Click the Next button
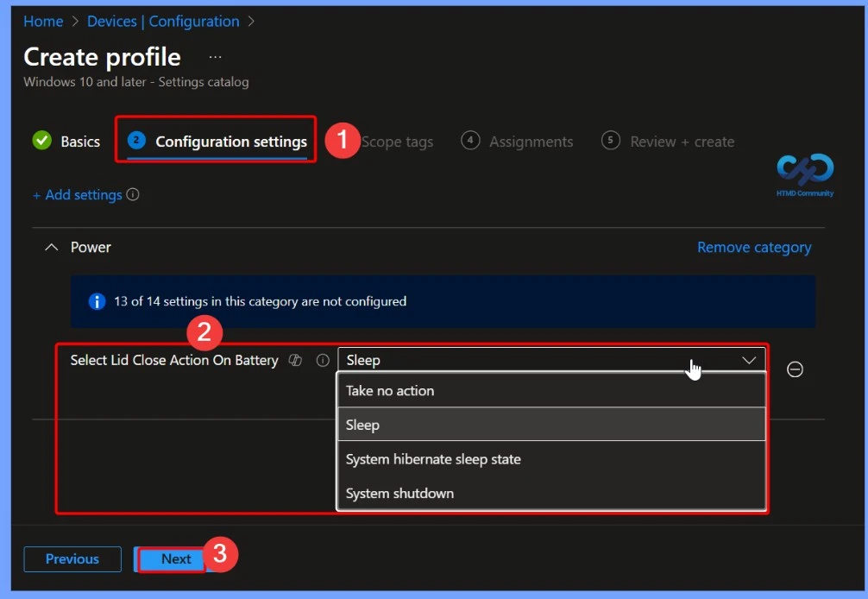The width and height of the screenshot is (868, 599). (x=175, y=558)
